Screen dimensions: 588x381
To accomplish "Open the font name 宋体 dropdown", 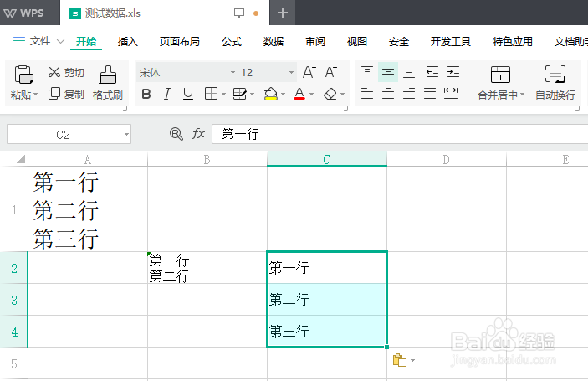I will coord(233,72).
